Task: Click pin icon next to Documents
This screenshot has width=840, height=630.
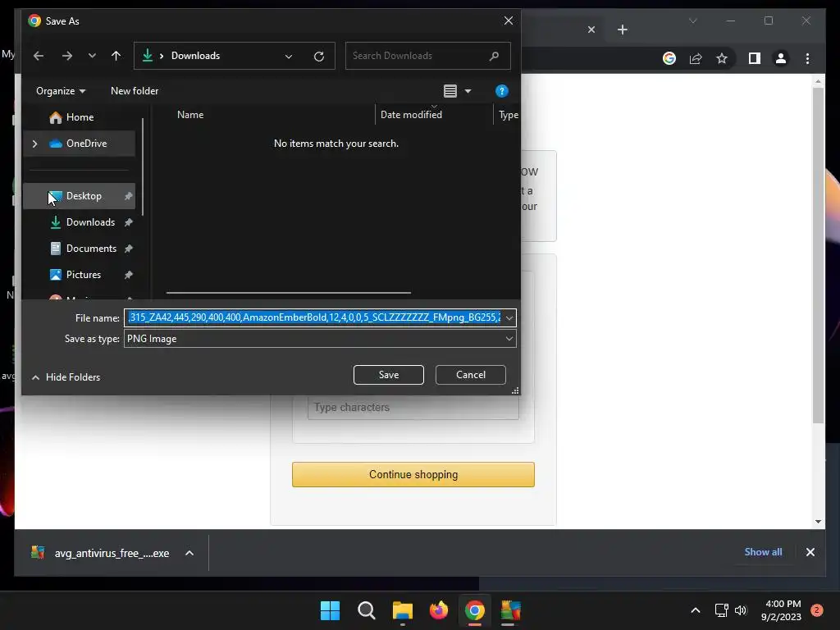Action: (129, 249)
